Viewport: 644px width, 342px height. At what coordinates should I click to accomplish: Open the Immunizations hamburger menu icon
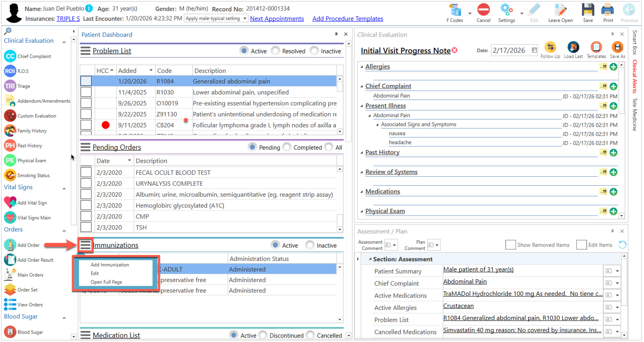tap(85, 245)
